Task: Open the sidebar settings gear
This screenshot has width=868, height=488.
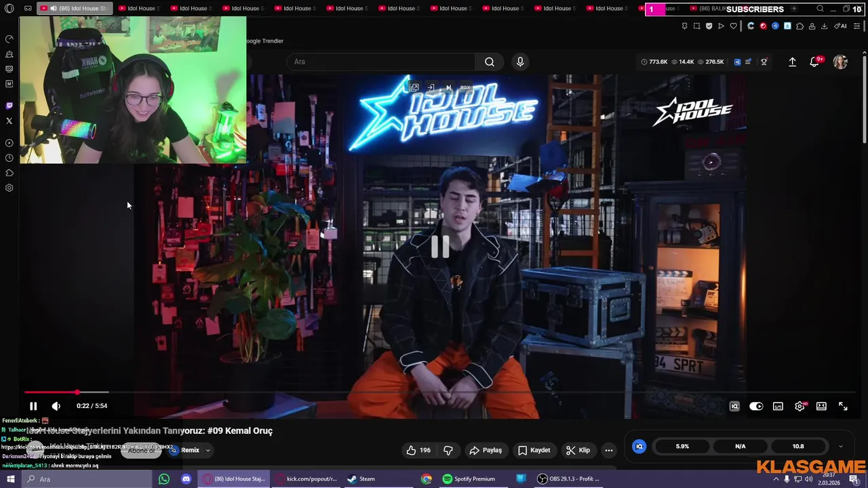Action: [x=9, y=188]
